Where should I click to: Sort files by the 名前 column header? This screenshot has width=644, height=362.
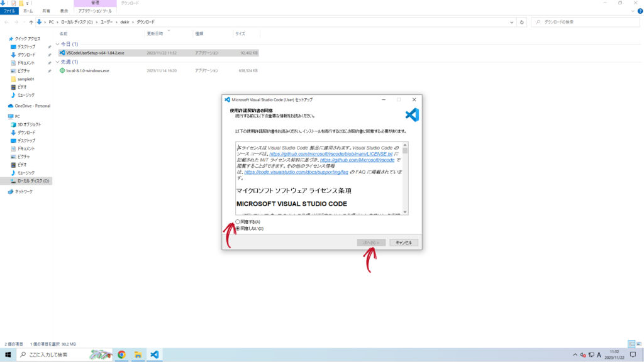click(x=64, y=34)
